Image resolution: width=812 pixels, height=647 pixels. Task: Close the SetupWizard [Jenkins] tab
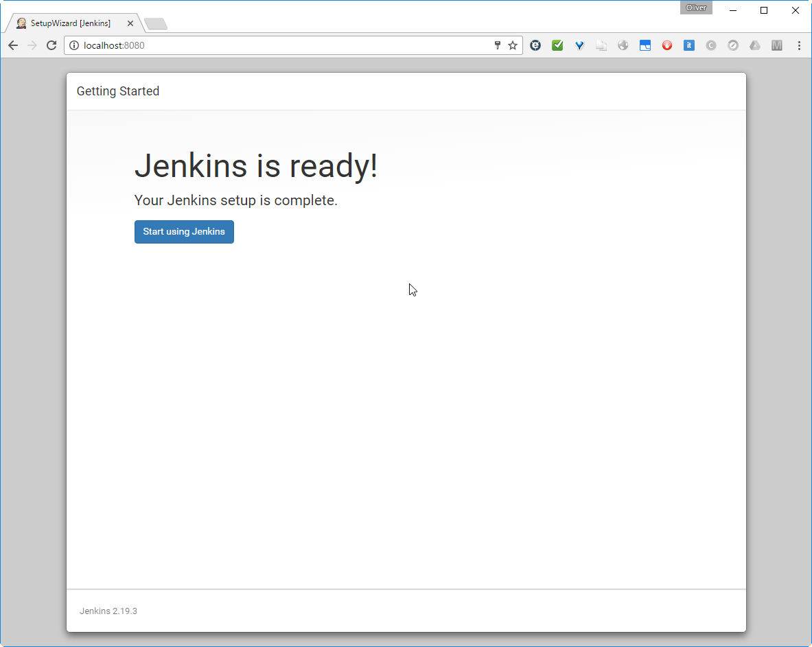[130, 23]
